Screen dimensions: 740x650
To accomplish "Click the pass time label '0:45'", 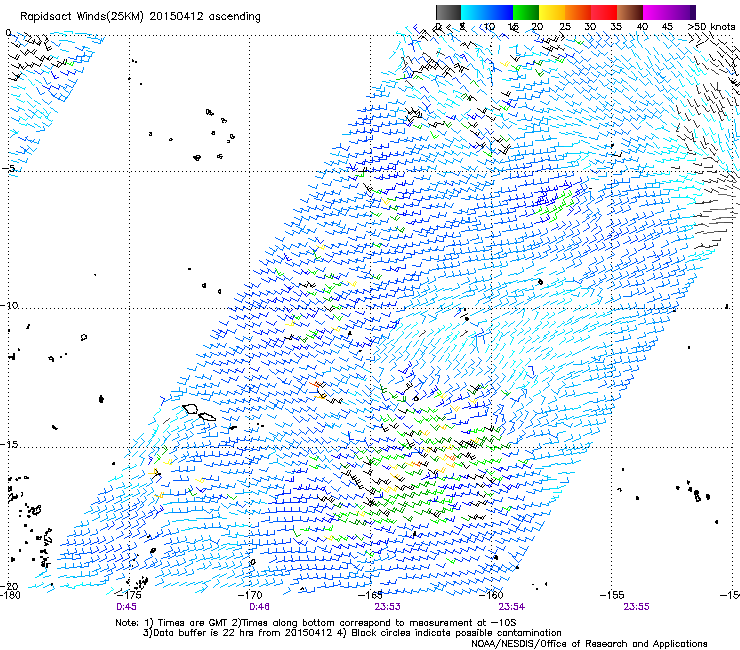I will (126, 607).
